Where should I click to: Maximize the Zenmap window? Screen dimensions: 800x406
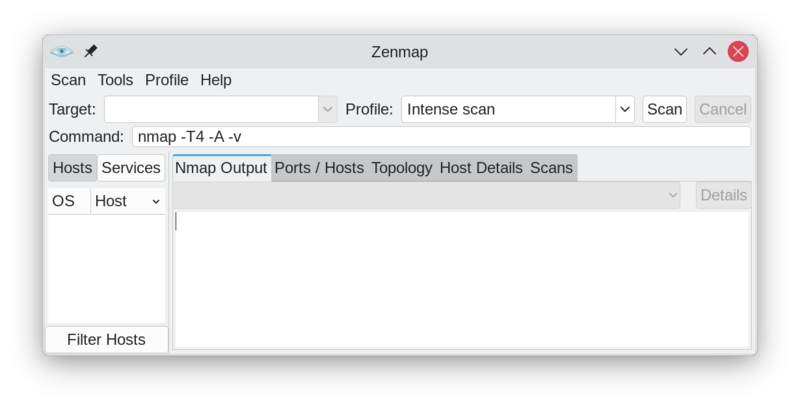(x=709, y=51)
